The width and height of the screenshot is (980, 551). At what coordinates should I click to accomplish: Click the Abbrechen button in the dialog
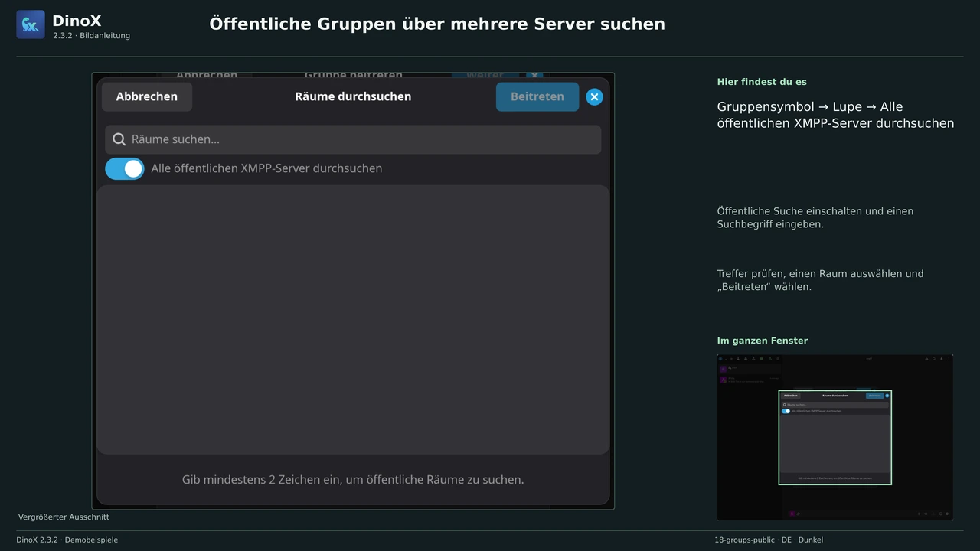(147, 96)
